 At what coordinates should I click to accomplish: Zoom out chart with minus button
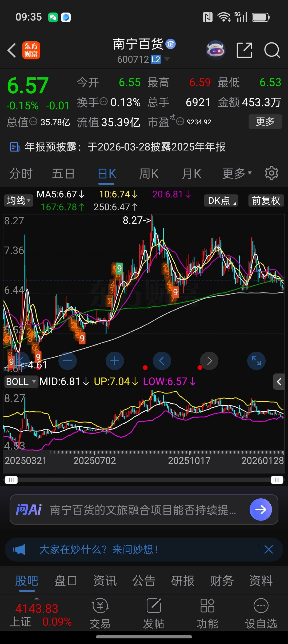point(67,361)
